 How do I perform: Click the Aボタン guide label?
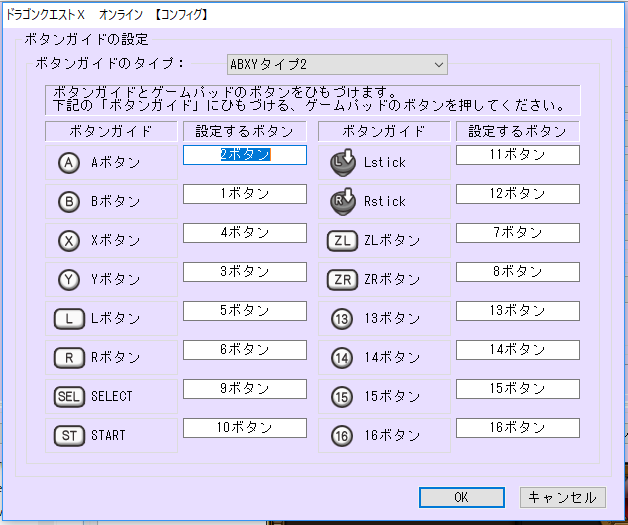(115, 163)
